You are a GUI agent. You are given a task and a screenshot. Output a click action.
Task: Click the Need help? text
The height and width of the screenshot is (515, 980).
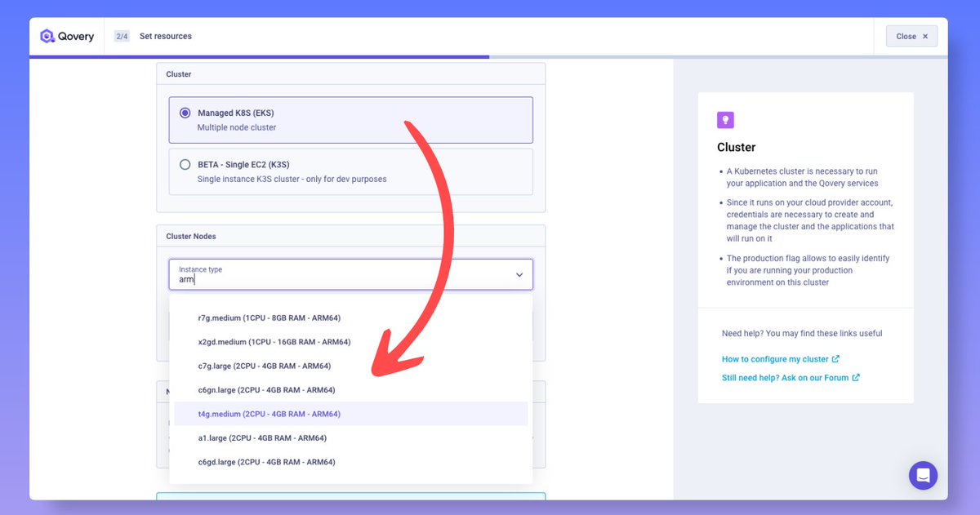tap(802, 333)
